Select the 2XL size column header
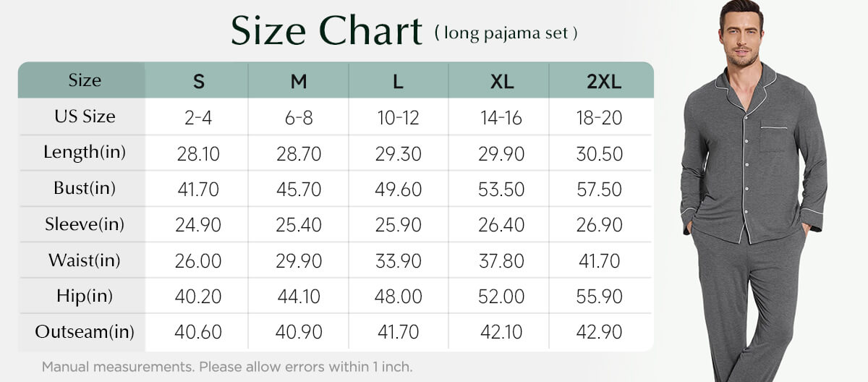 (x=604, y=81)
